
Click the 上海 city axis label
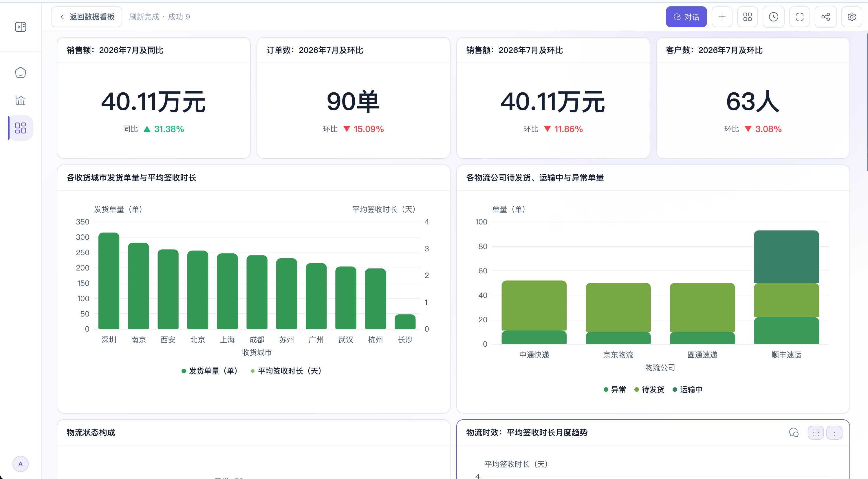coord(228,340)
